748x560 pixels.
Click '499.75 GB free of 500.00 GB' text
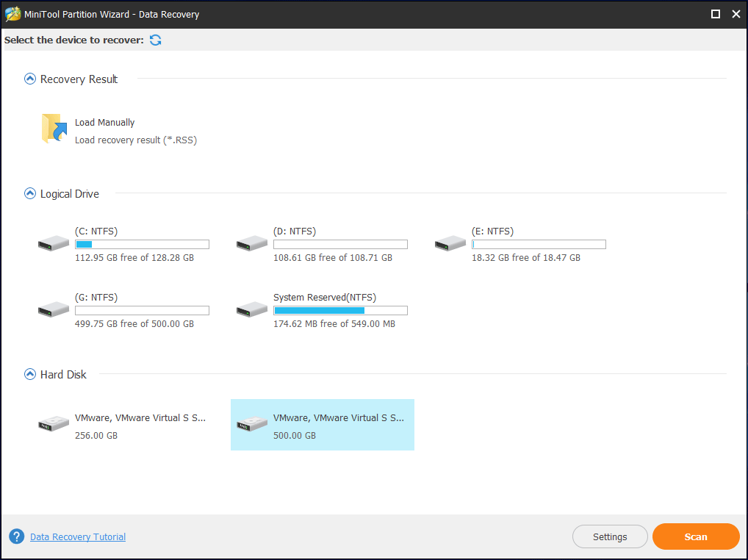134,324
